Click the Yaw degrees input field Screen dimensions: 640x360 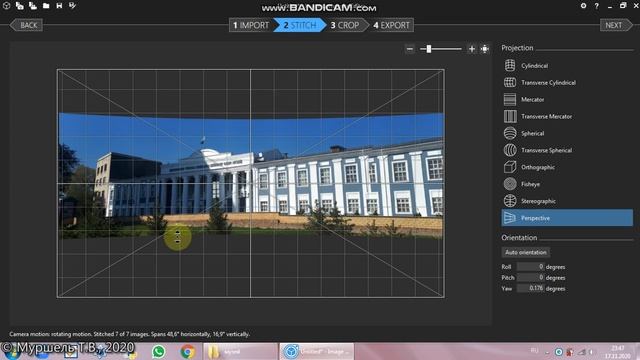(531, 288)
